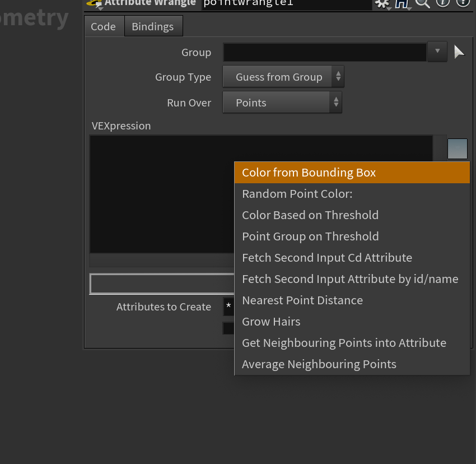
Task: Click the Group selection arrow icon
Action: pyautogui.click(x=459, y=52)
